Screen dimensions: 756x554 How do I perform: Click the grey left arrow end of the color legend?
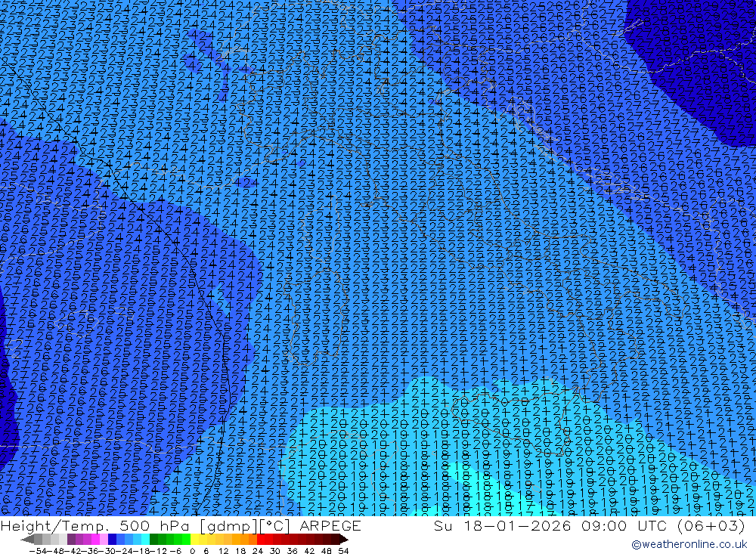click(27, 539)
